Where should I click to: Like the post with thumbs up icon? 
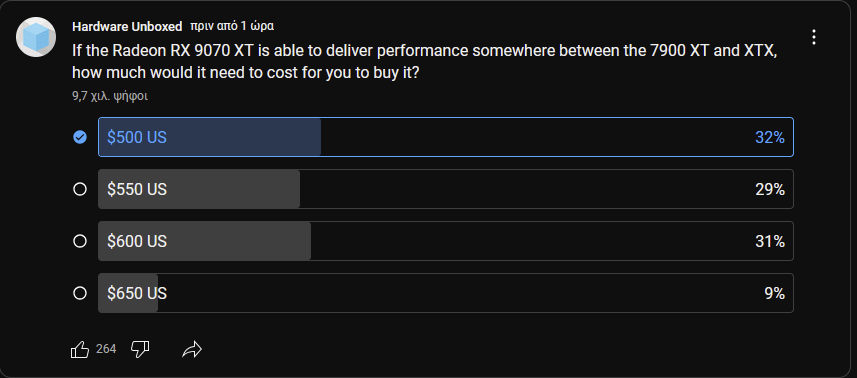80,349
